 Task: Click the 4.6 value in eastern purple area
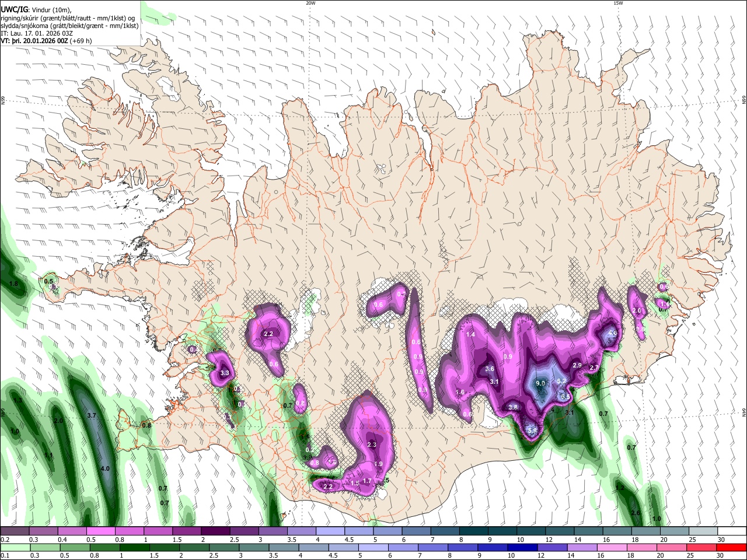(612, 333)
